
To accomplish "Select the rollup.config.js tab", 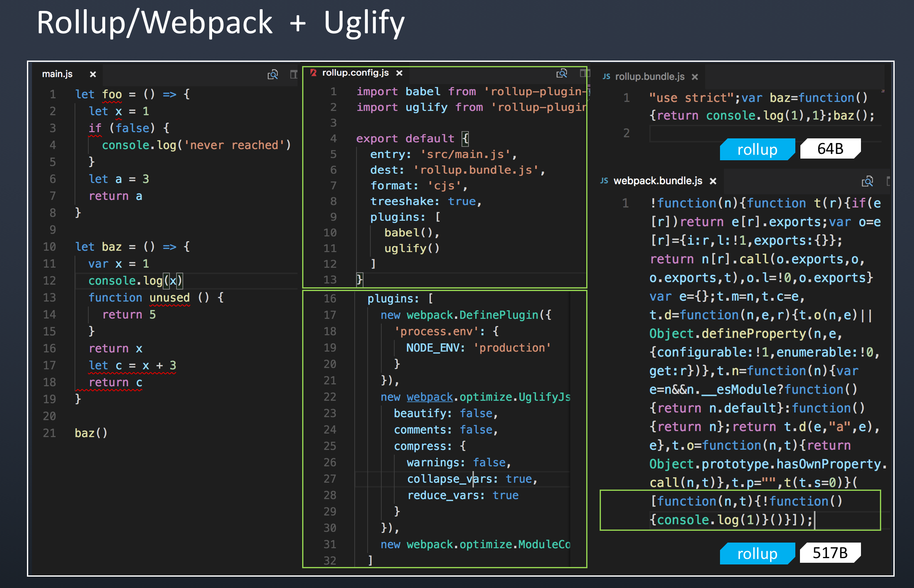I will (355, 73).
